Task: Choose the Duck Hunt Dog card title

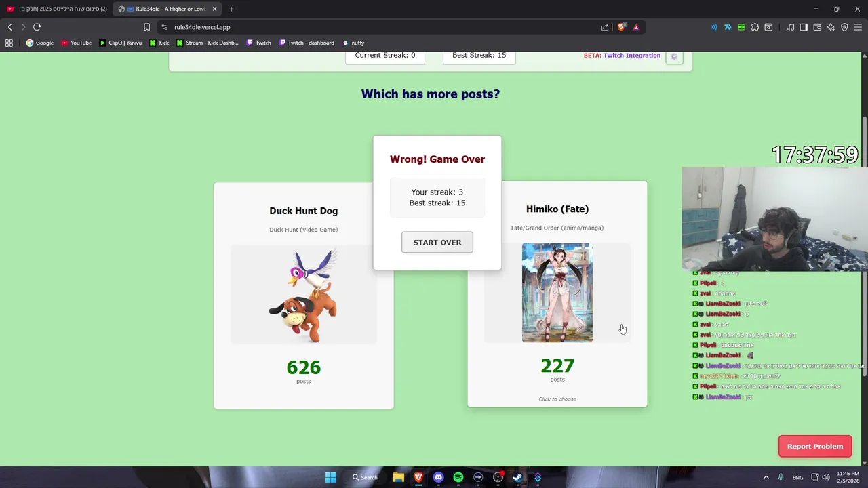Action: (x=304, y=211)
